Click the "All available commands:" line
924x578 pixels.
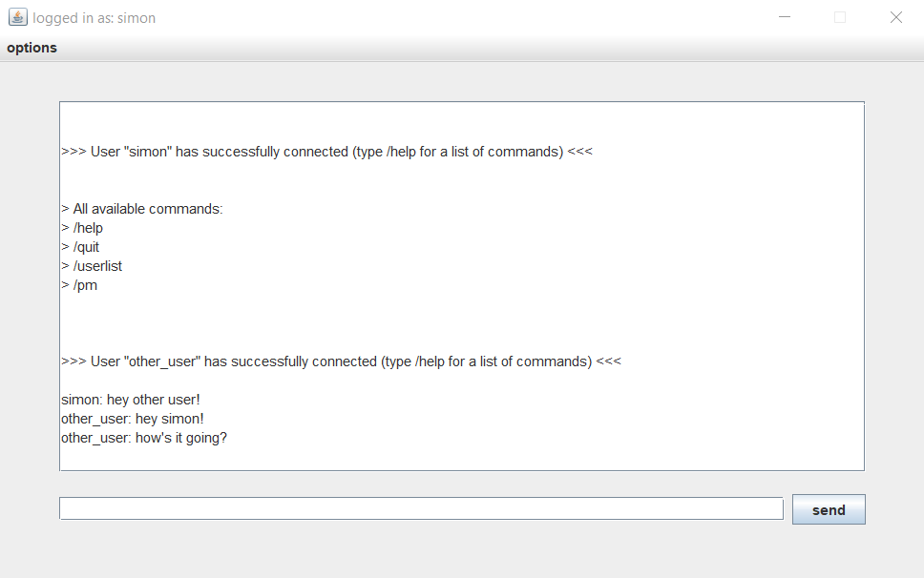click(142, 209)
